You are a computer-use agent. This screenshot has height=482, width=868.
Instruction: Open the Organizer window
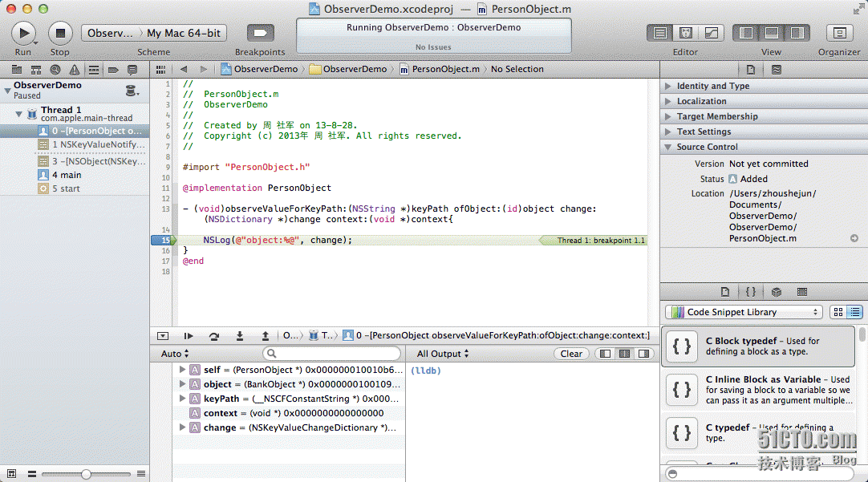tap(839, 33)
